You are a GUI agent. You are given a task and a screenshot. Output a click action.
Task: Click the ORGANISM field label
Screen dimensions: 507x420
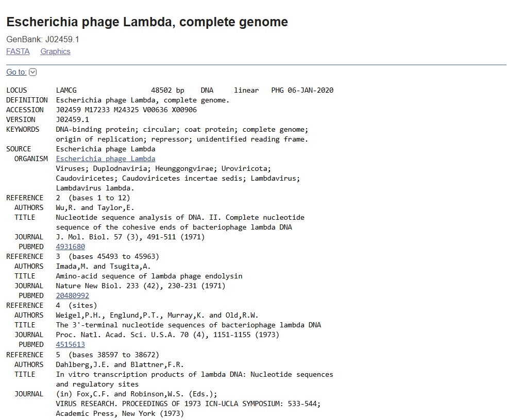point(31,159)
